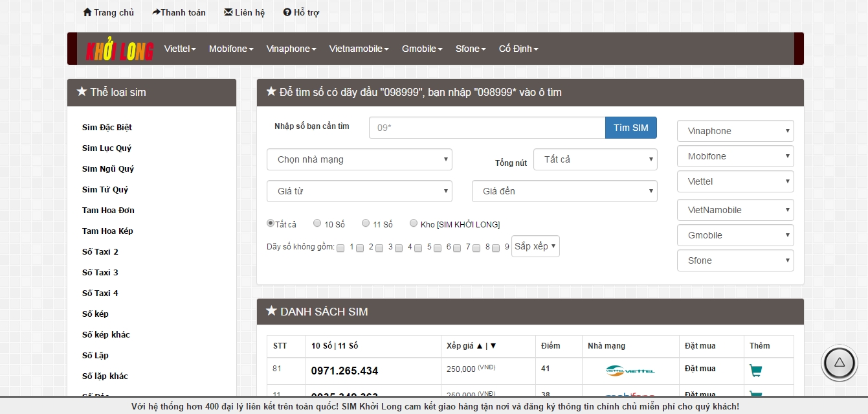
Task: Open the Sim Đặc Biệt category
Action: tap(107, 127)
